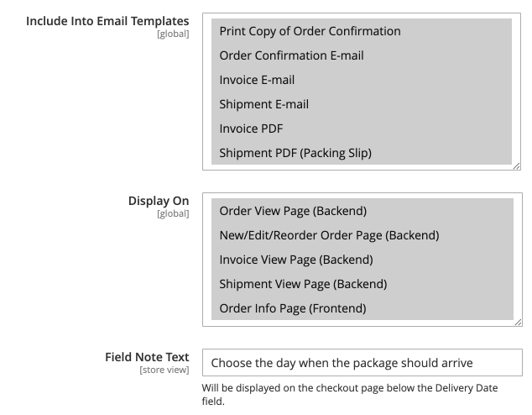Viewport: 532px width, 415px height.
Task: Click the Field Note Text input
Action: (362, 363)
